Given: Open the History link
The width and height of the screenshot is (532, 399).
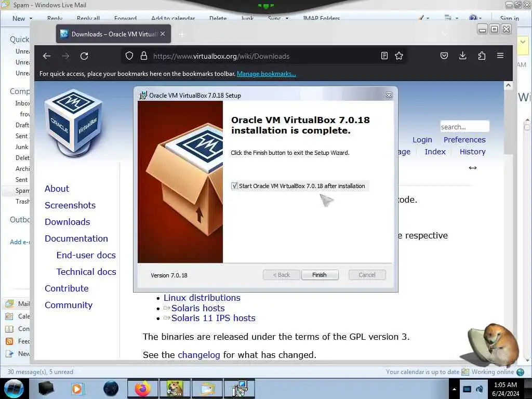Looking at the screenshot, I should pyautogui.click(x=472, y=152).
